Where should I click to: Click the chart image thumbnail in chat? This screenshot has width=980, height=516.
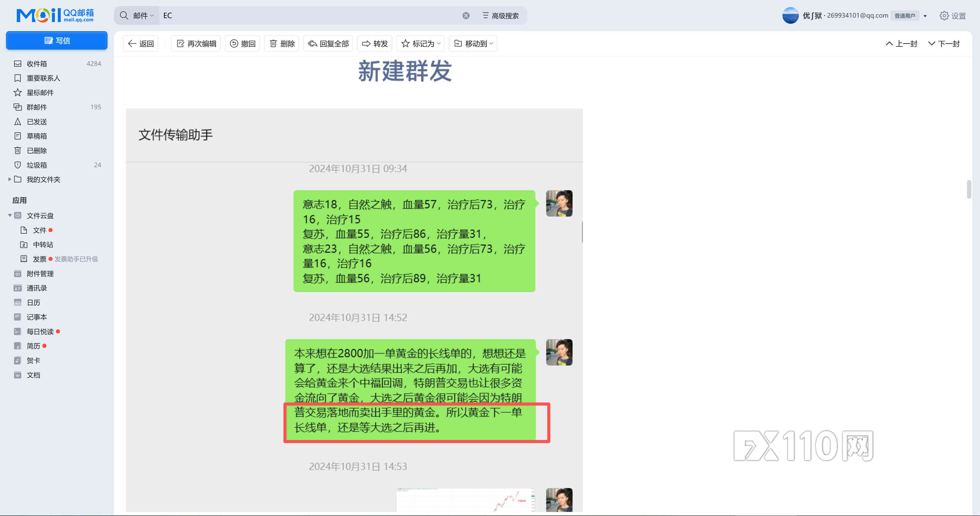pos(466,500)
